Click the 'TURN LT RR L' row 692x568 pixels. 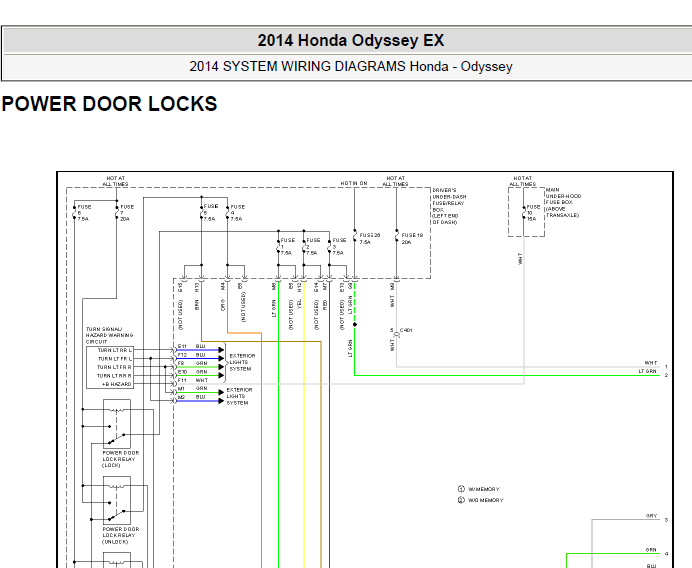tap(115, 350)
